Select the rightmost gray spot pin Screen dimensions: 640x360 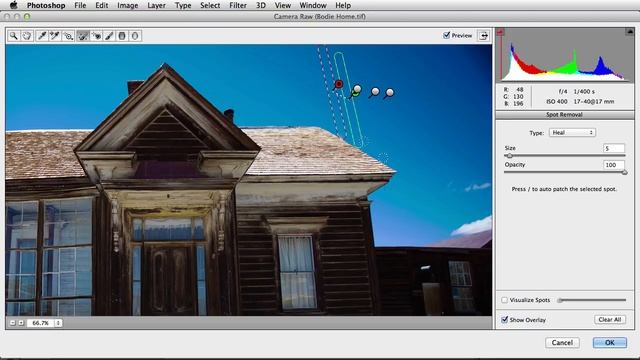pyautogui.click(x=389, y=93)
